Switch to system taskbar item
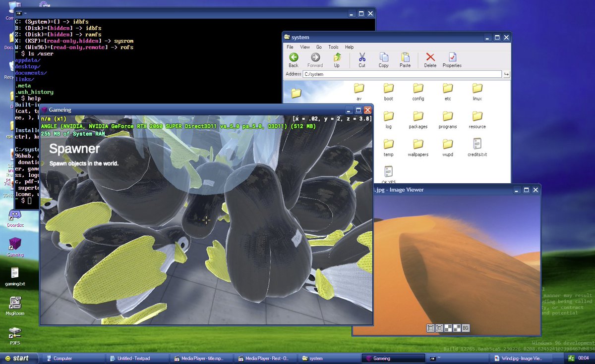Screen dimensions: 595x364 coord(329,358)
